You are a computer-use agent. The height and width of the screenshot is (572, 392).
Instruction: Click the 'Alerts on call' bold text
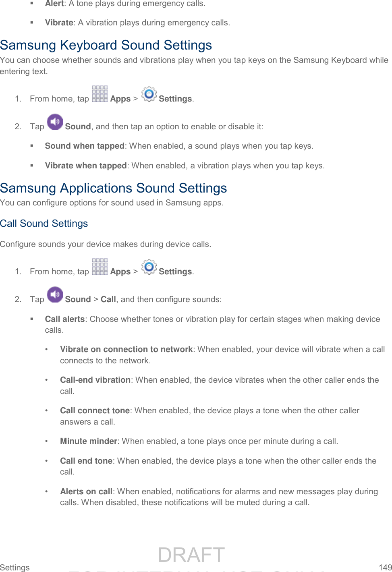[x=86, y=491]
